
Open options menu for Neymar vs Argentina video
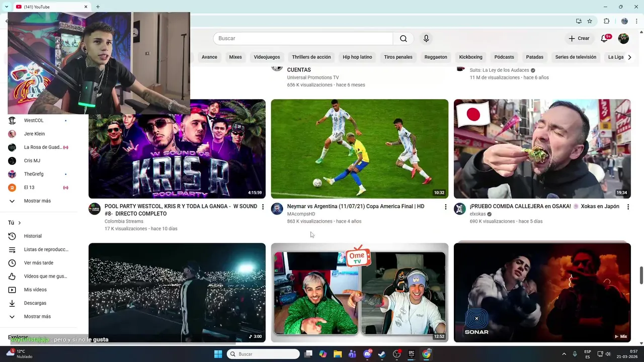[x=445, y=207]
